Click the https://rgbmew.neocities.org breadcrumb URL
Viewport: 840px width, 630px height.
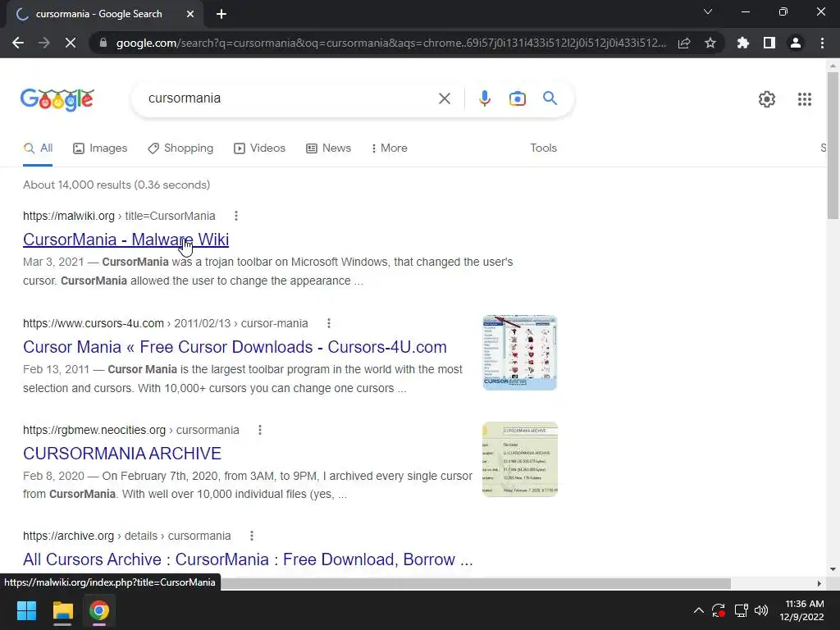pos(94,430)
